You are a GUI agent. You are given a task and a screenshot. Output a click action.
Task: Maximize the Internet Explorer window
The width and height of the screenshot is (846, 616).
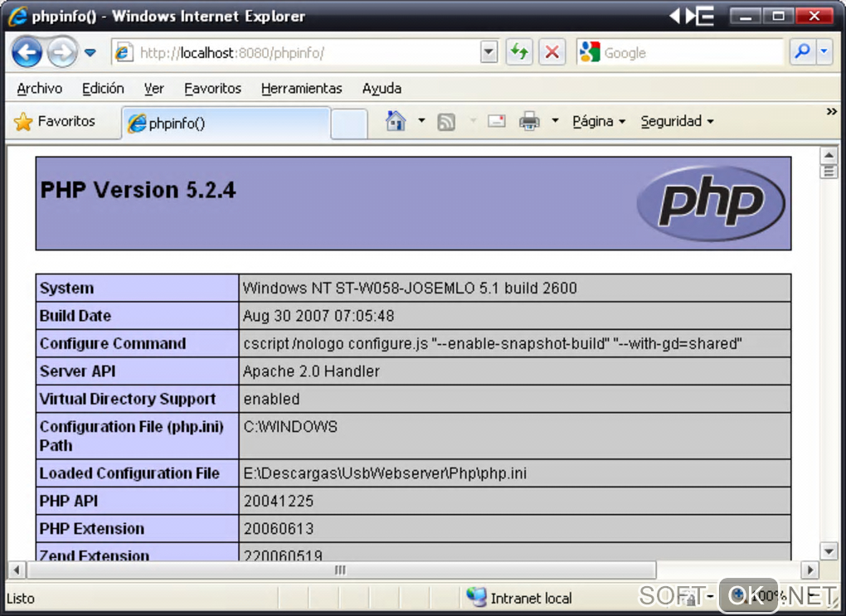[778, 17]
